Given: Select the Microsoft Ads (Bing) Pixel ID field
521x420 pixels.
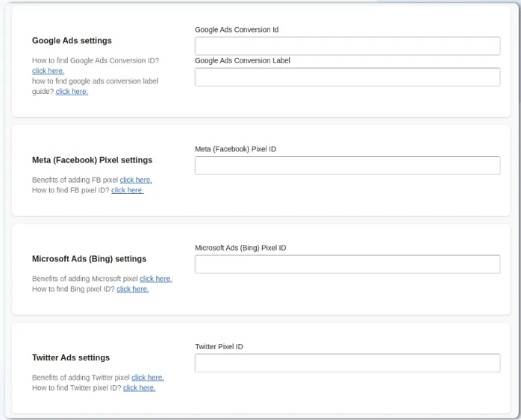Looking at the screenshot, I should [347, 264].
